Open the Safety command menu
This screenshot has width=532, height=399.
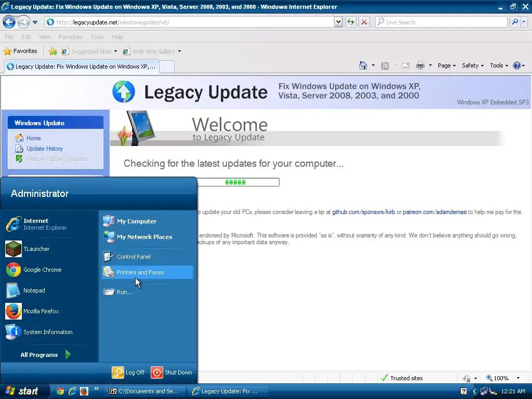pyautogui.click(x=473, y=65)
